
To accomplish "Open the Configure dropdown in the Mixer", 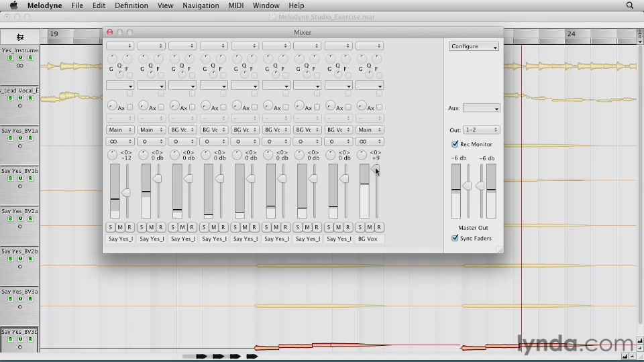I will point(474,46).
